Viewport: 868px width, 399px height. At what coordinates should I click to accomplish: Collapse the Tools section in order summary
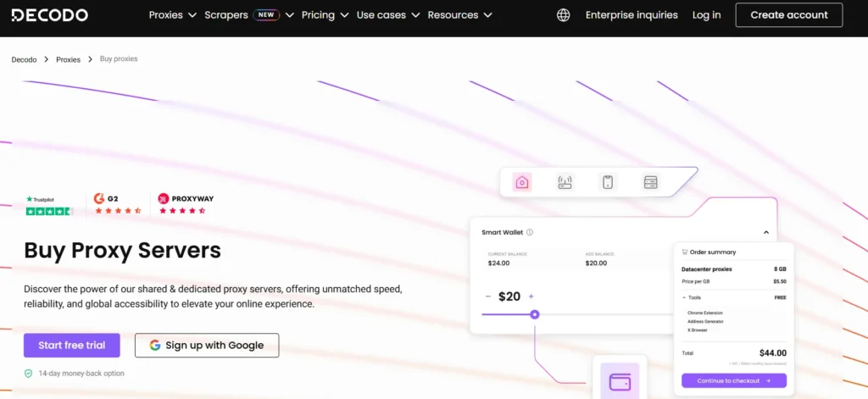691,297
